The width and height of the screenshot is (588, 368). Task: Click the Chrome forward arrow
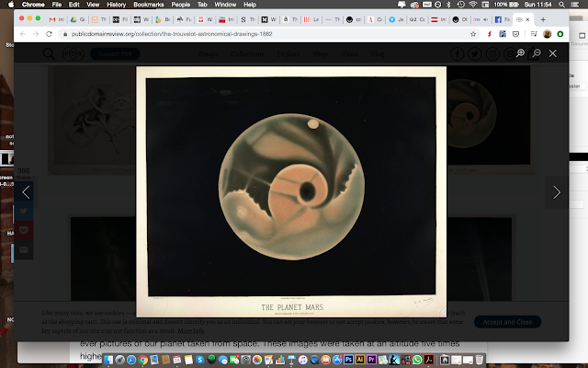pos(36,34)
